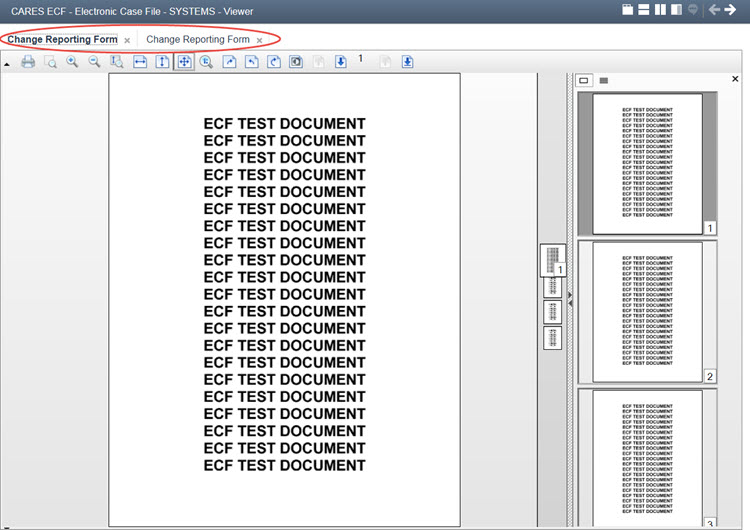Screen dimensions: 750x530
Task: Collapse the thumbnail panel with splitter arrows
Action: click(x=570, y=296)
